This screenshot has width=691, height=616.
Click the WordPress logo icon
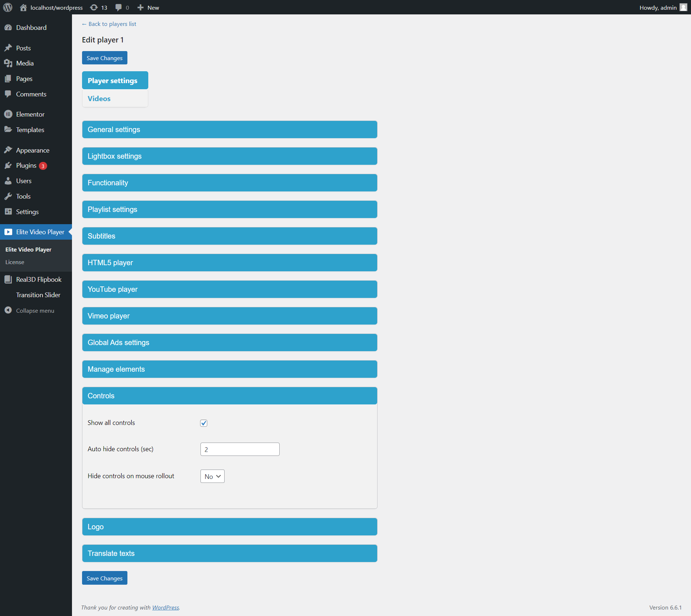pyautogui.click(x=8, y=7)
